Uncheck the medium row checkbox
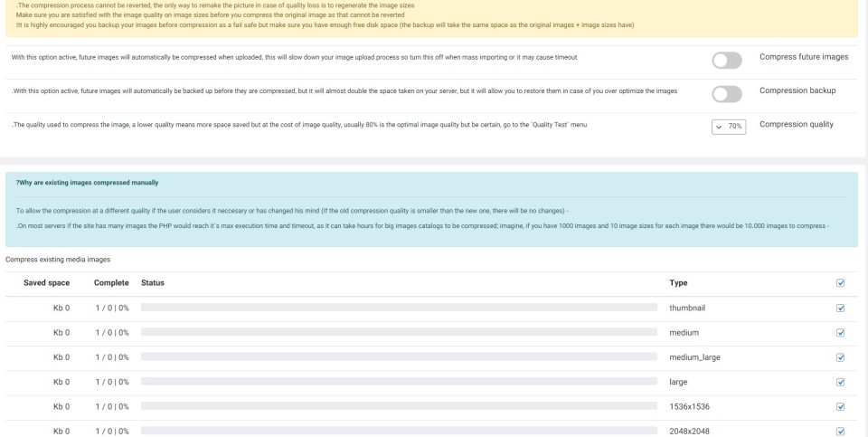 pyautogui.click(x=841, y=333)
